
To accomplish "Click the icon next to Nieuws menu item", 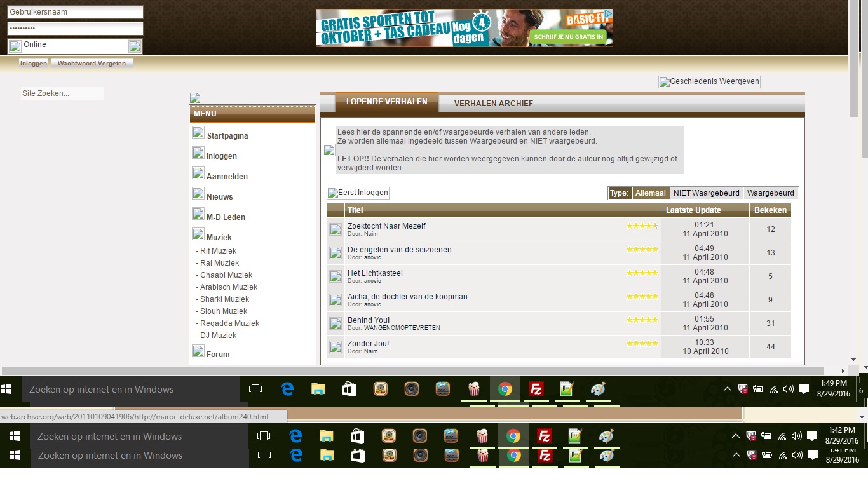I will (198, 194).
